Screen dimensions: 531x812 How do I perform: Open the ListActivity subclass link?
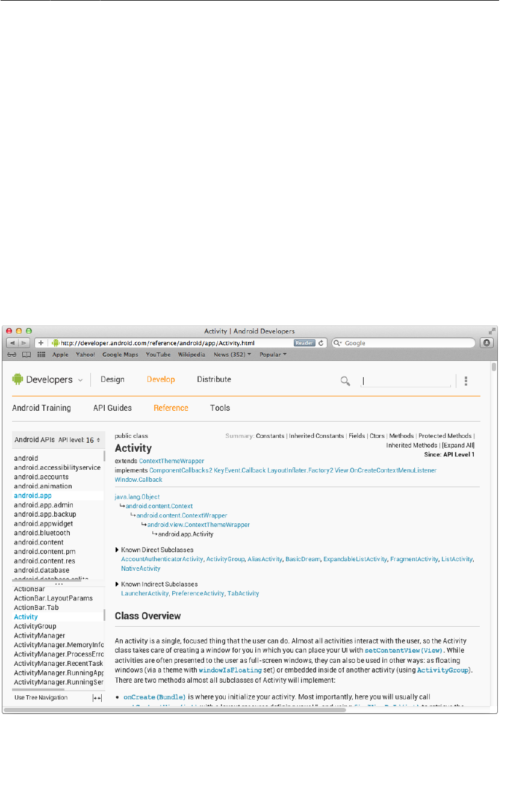coord(457,559)
